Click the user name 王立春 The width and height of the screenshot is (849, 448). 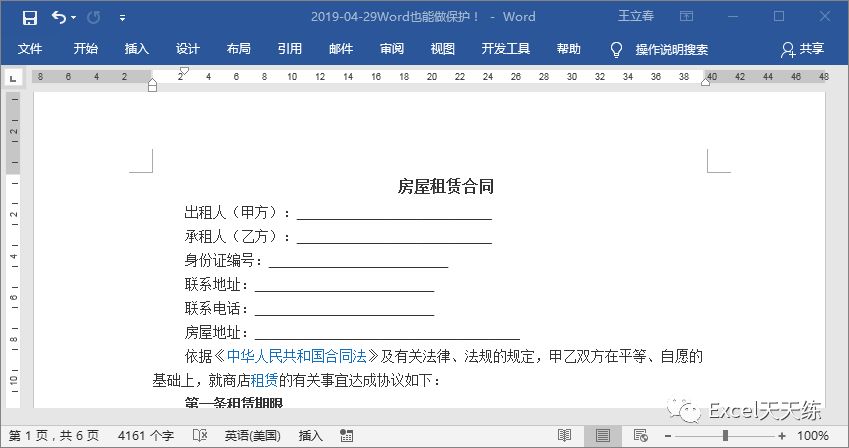pyautogui.click(x=636, y=16)
